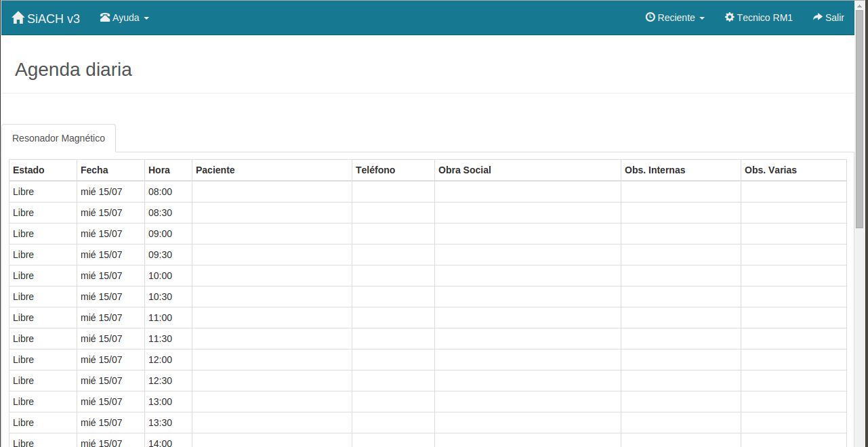The height and width of the screenshot is (447, 868).
Task: Select the 13:30 time cell
Action: pos(168,423)
